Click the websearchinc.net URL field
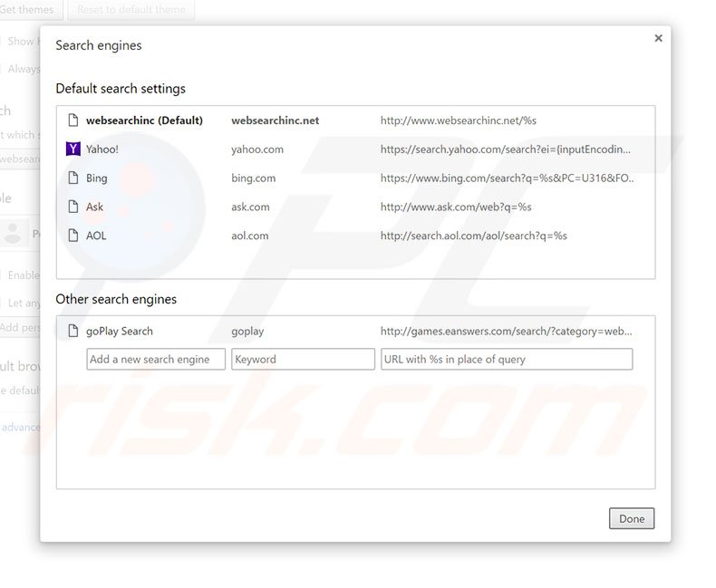 click(458, 120)
